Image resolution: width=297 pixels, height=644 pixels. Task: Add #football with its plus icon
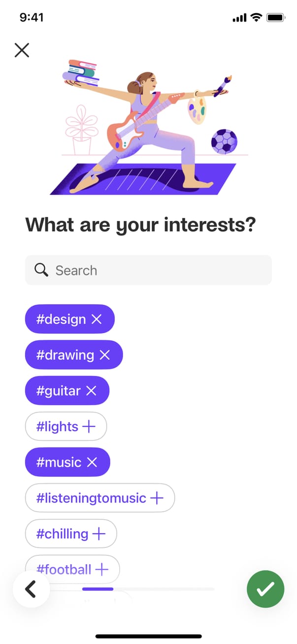pyautogui.click(x=101, y=570)
